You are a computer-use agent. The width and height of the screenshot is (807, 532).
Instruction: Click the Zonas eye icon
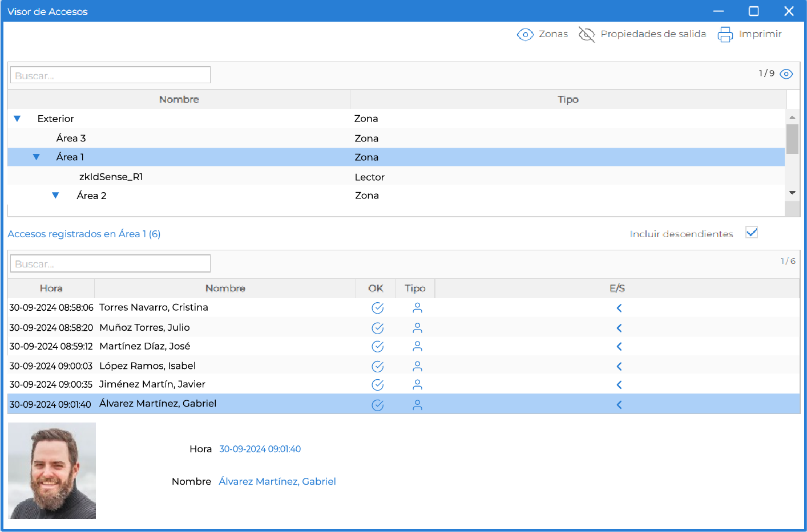click(525, 34)
